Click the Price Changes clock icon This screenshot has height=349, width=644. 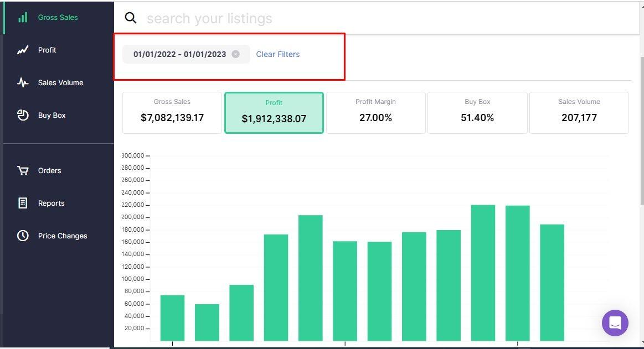[23, 236]
